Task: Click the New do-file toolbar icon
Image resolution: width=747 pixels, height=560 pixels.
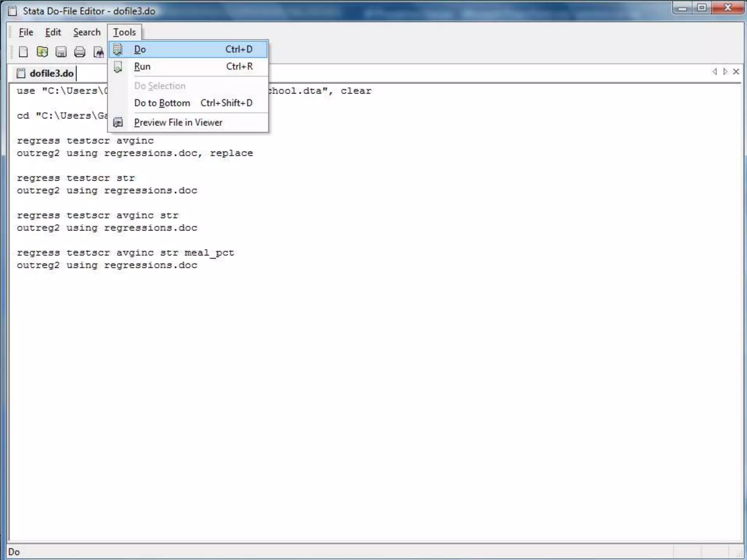Action: point(23,52)
